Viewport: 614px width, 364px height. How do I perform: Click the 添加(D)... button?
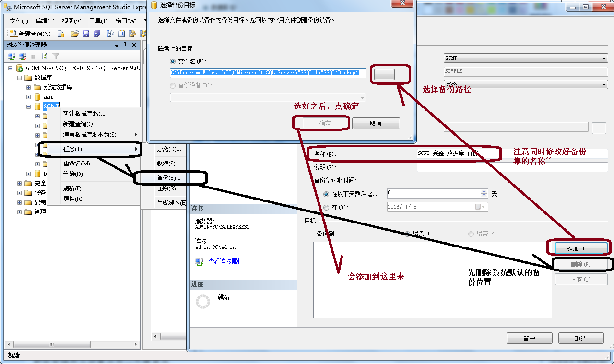coord(581,248)
